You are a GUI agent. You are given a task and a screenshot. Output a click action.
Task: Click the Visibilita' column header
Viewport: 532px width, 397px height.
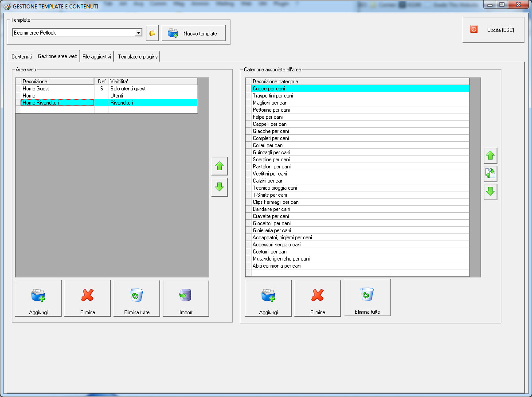(x=153, y=82)
